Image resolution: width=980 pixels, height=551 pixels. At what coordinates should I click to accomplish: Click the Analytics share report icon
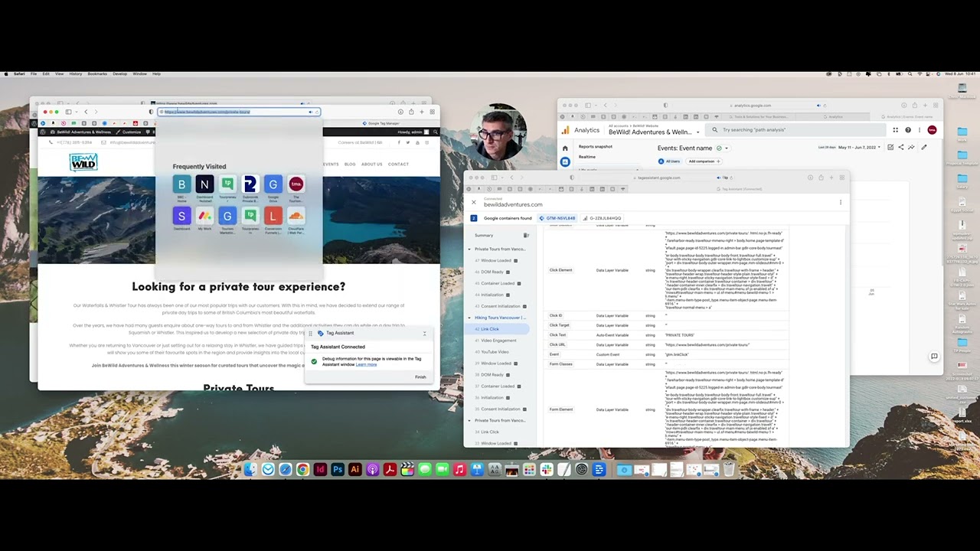pyautogui.click(x=901, y=147)
